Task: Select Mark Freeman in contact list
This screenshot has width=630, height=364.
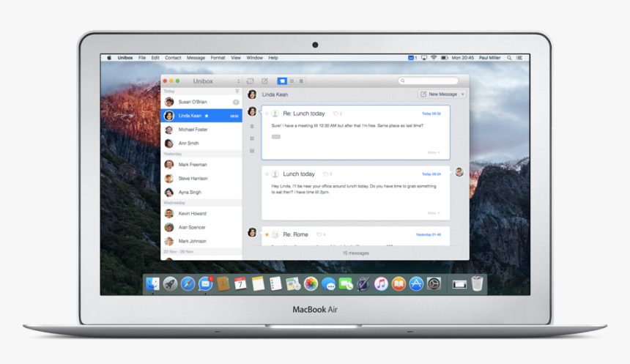Action: pyautogui.click(x=201, y=164)
